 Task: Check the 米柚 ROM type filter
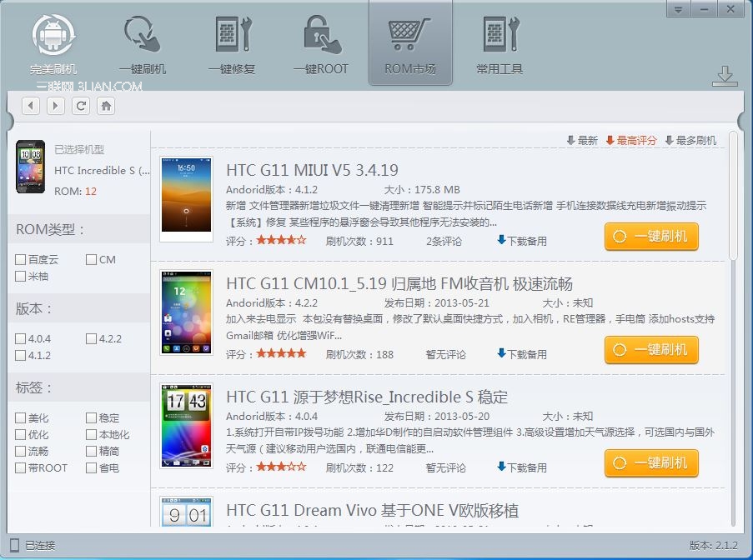point(20,276)
